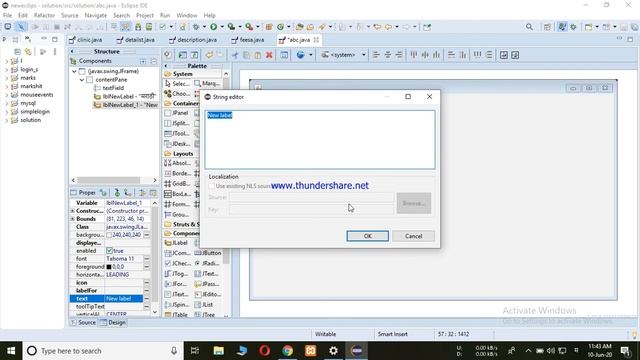This screenshot has height=360, width=640.
Task: Center vertically in window icon
Action: (x=515, y=55)
